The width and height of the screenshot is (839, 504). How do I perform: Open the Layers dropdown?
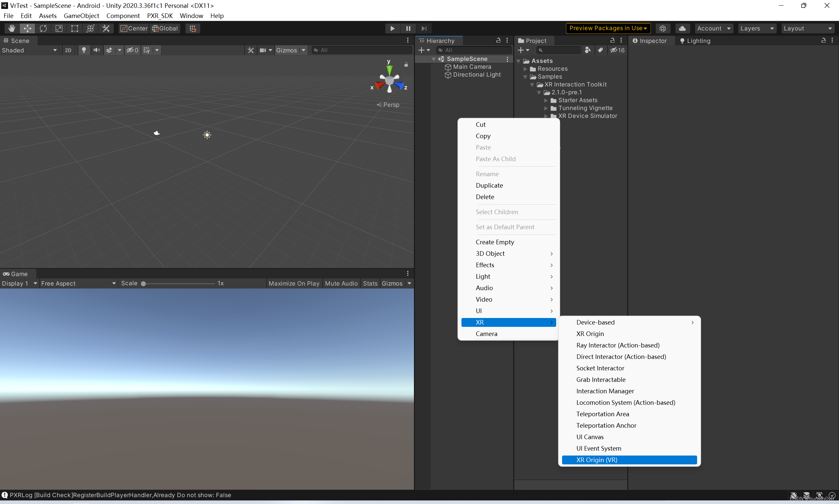click(x=757, y=28)
